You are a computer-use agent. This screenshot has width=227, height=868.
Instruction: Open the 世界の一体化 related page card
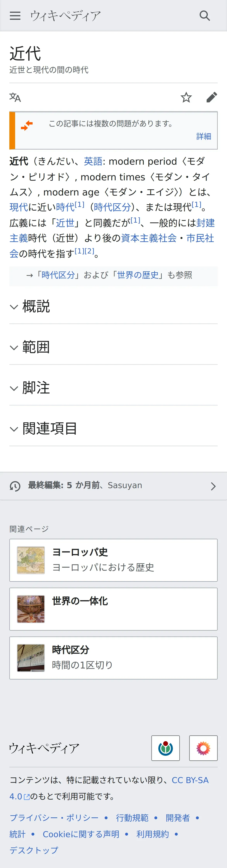[113, 609]
